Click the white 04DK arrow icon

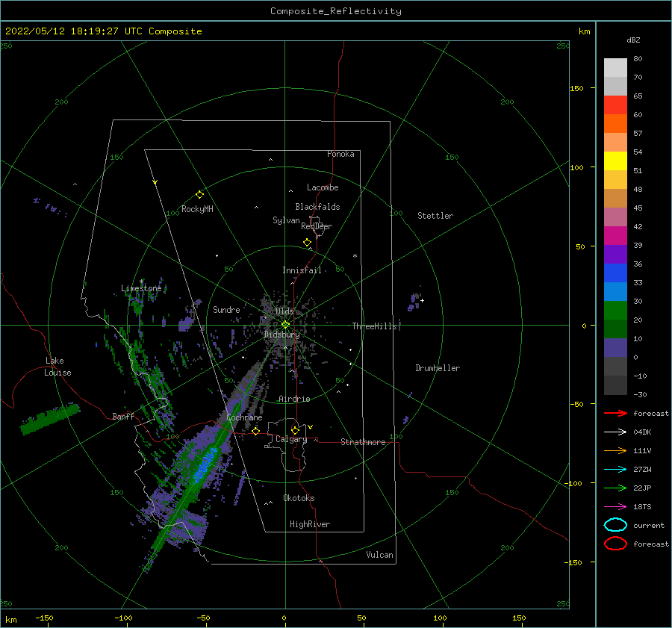click(615, 432)
